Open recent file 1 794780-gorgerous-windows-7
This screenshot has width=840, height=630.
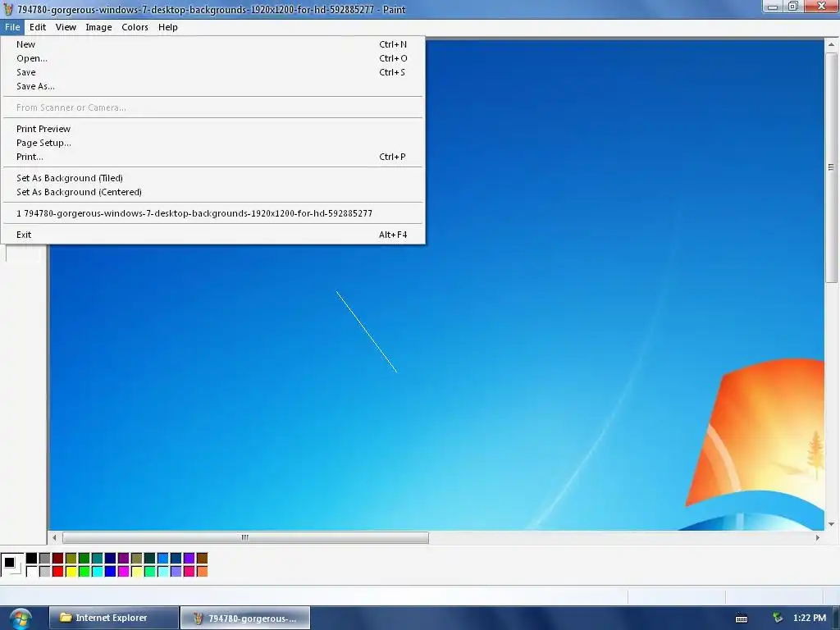212,213
